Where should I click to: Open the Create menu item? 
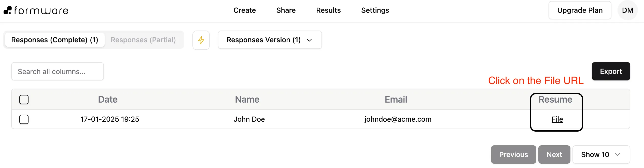pyautogui.click(x=245, y=10)
